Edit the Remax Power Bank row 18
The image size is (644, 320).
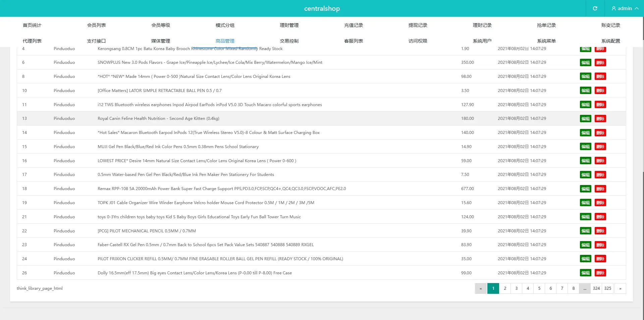[585, 189]
